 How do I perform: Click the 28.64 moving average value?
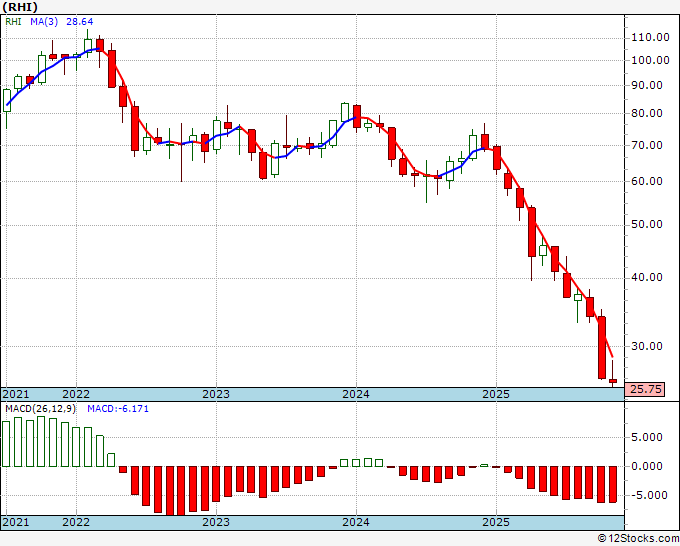[x=79, y=22]
